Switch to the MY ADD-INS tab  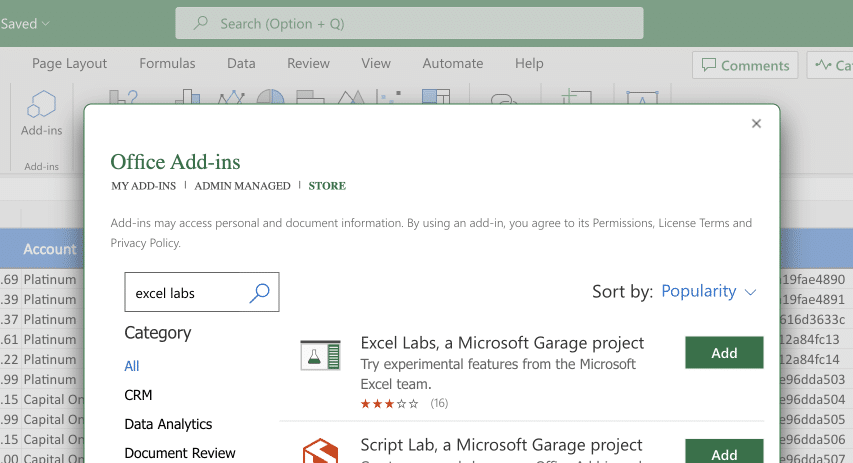(x=144, y=186)
